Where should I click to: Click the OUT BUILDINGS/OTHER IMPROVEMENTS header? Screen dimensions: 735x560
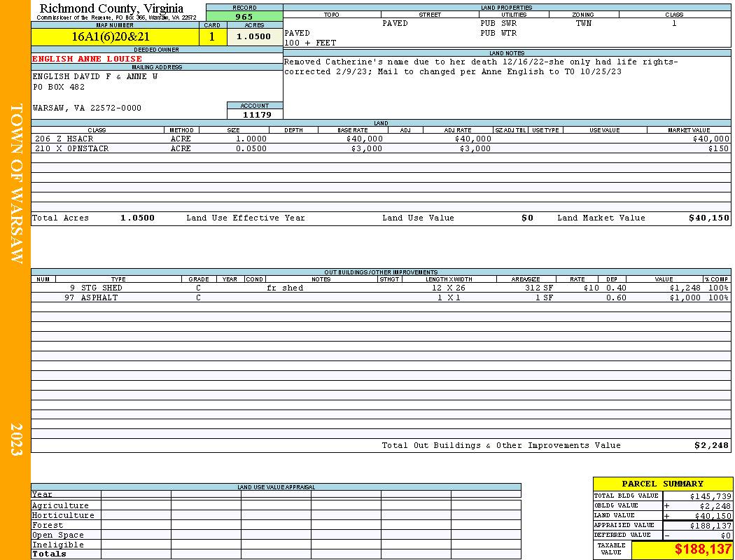click(x=381, y=272)
